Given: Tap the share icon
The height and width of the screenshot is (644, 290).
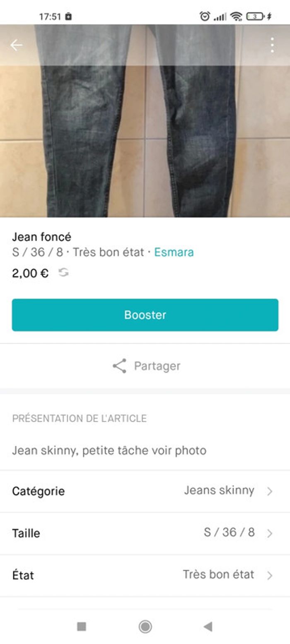Looking at the screenshot, I should [119, 366].
